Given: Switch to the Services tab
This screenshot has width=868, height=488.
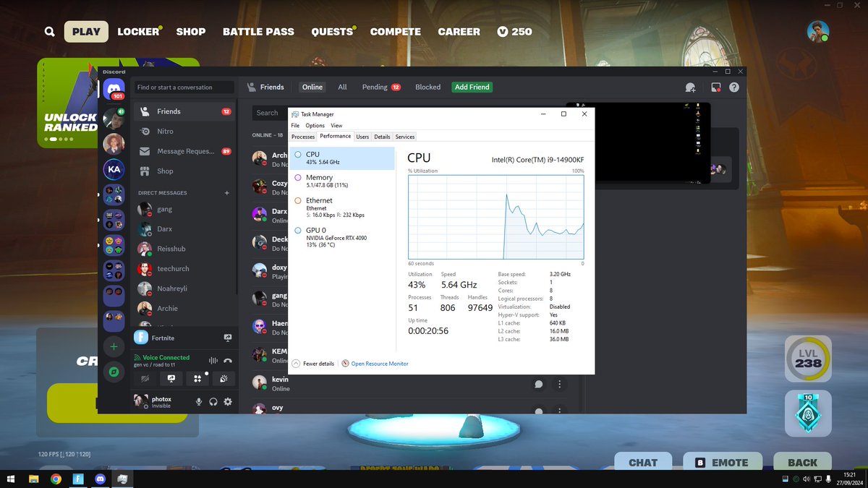Looking at the screenshot, I should click(x=405, y=137).
